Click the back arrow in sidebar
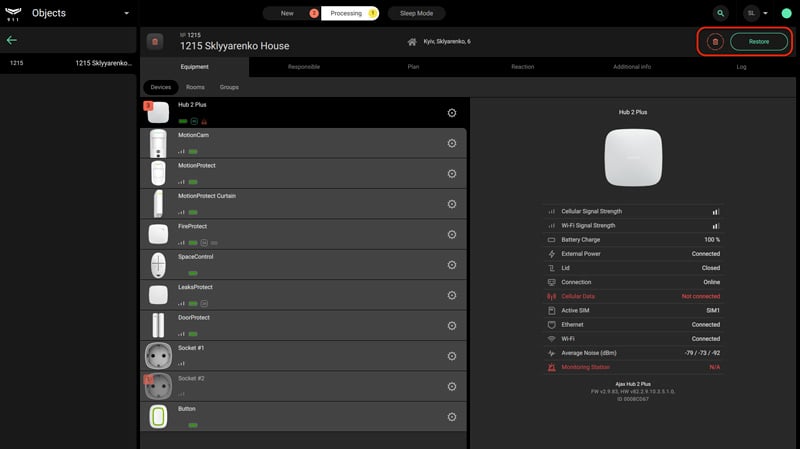 (12, 40)
